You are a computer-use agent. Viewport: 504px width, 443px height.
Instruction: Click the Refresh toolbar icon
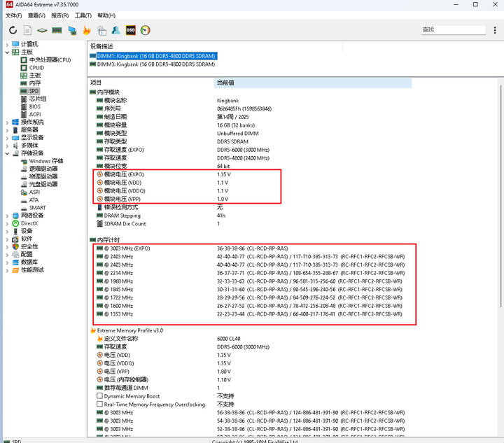(x=13, y=30)
